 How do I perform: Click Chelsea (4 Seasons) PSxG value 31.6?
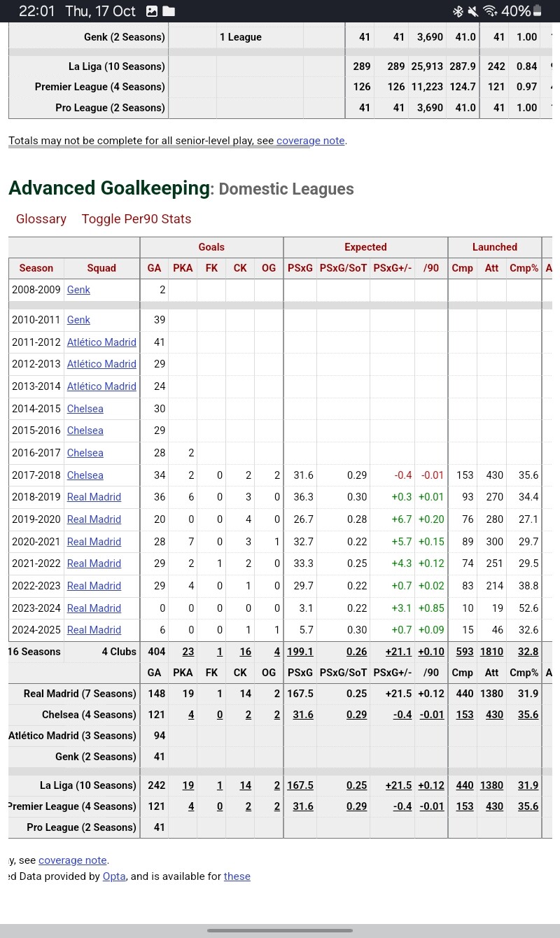click(303, 715)
